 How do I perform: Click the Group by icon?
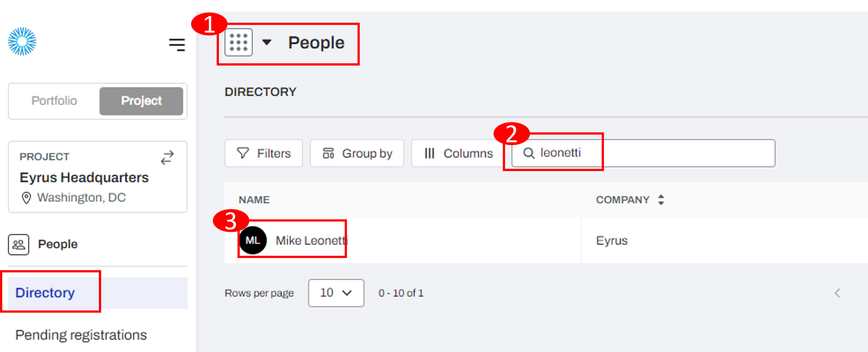coord(329,153)
